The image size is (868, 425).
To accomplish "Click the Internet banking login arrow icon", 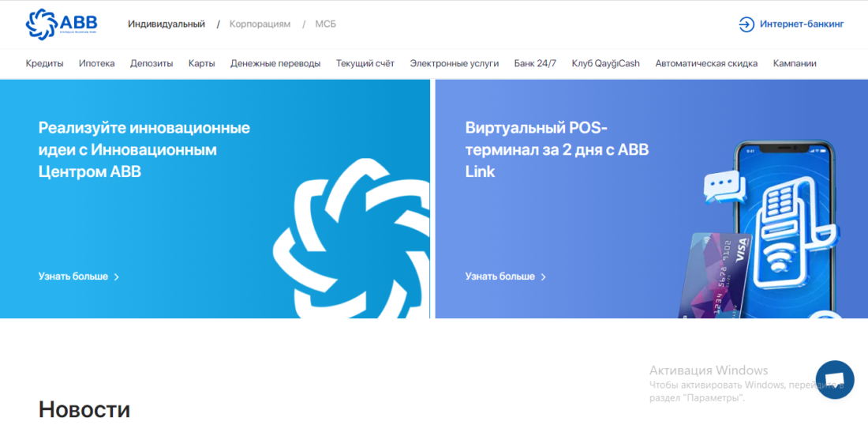I will click(746, 24).
